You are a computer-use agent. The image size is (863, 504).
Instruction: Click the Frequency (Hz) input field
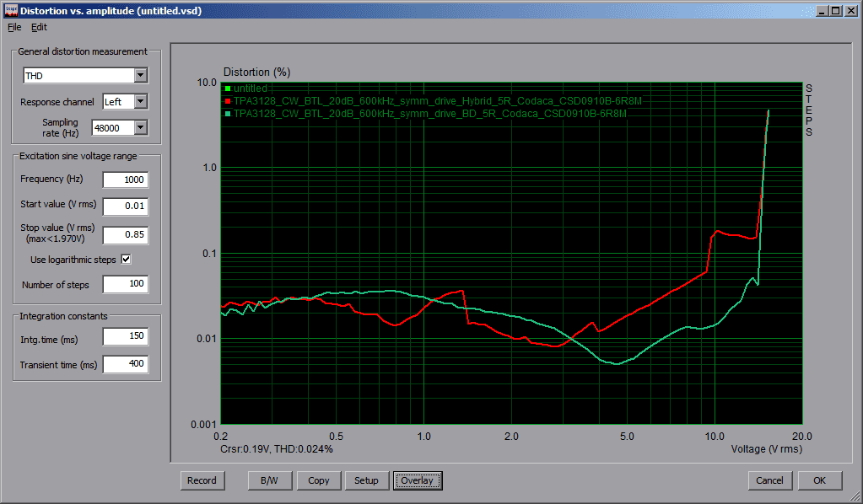(x=125, y=180)
